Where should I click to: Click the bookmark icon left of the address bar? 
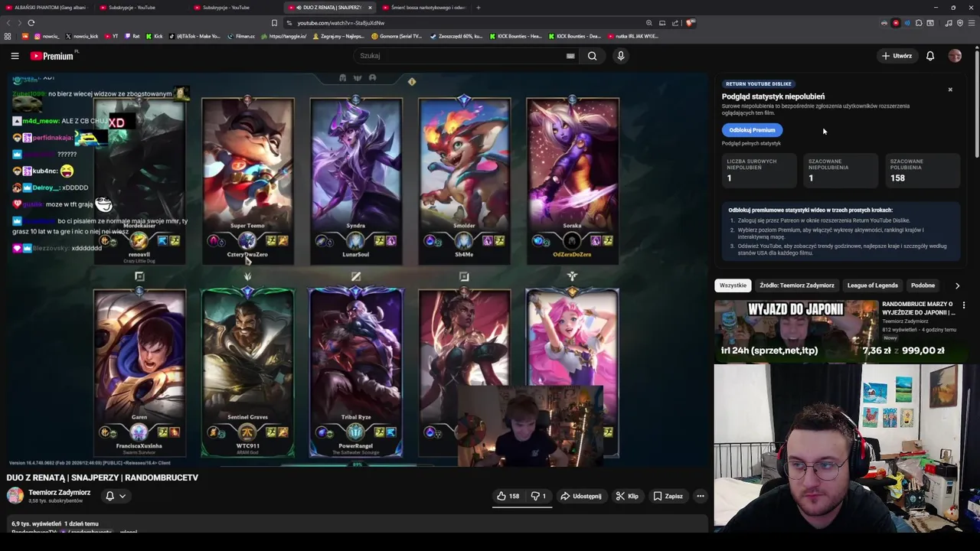point(274,23)
